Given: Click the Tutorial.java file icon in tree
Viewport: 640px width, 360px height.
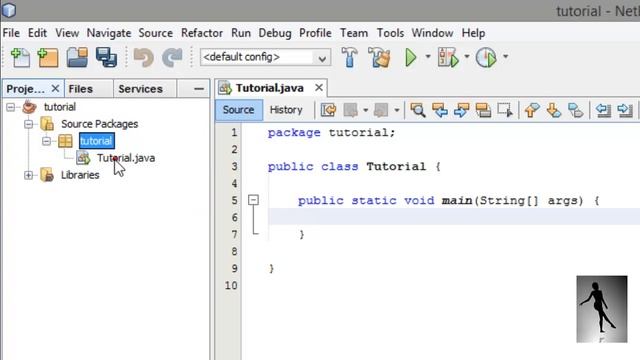Looking at the screenshot, I should click(x=83, y=158).
